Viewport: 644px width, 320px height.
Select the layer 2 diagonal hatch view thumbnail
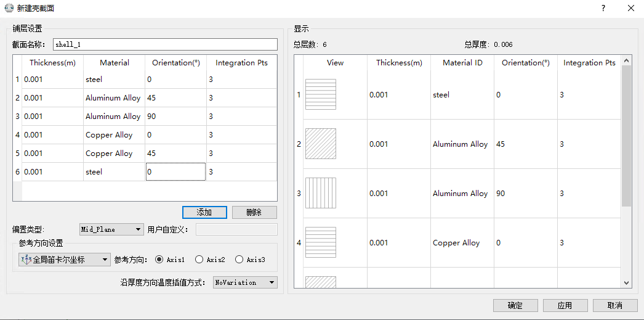pyautogui.click(x=320, y=144)
